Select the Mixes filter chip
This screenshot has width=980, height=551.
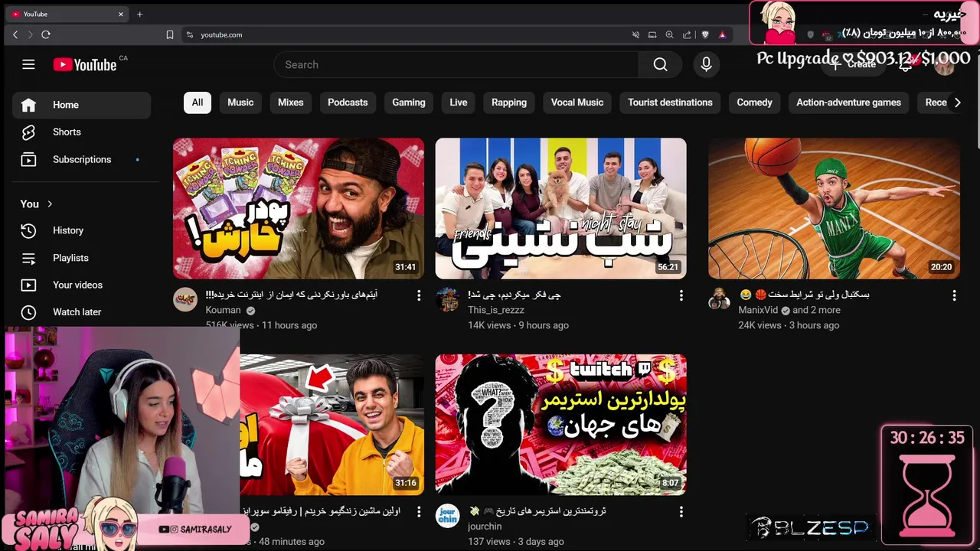[x=291, y=103]
